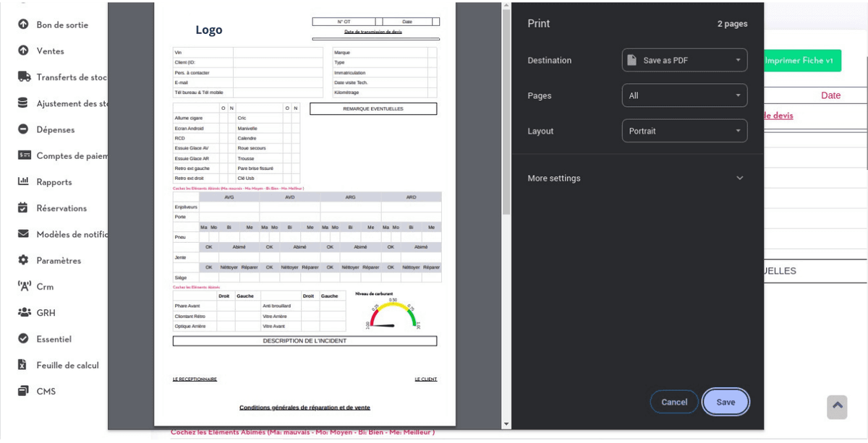Click the Imprimer Fiche v1 button

point(799,61)
